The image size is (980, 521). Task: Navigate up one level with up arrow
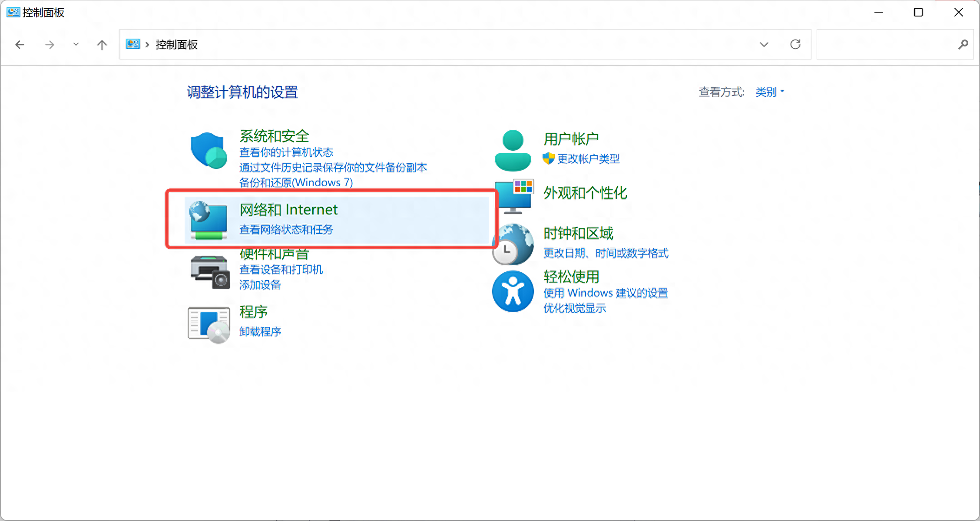102,44
